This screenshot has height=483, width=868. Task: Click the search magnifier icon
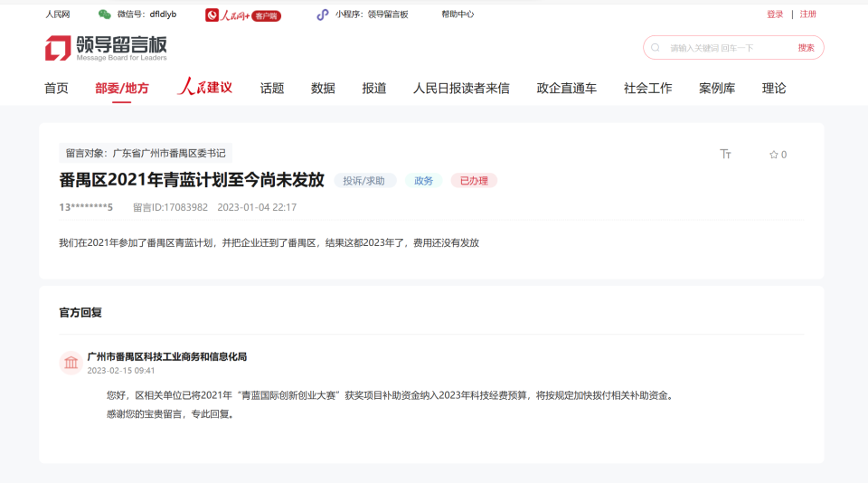pos(656,48)
